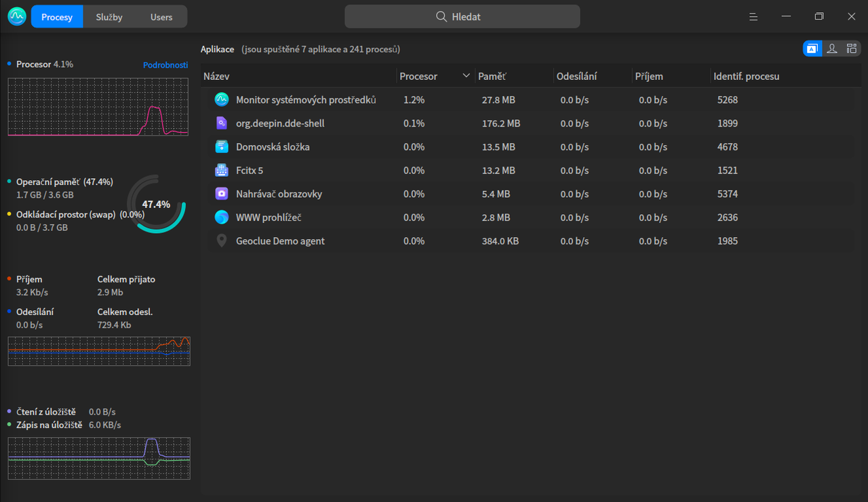
Task: Click process ID 5374
Action: point(728,194)
